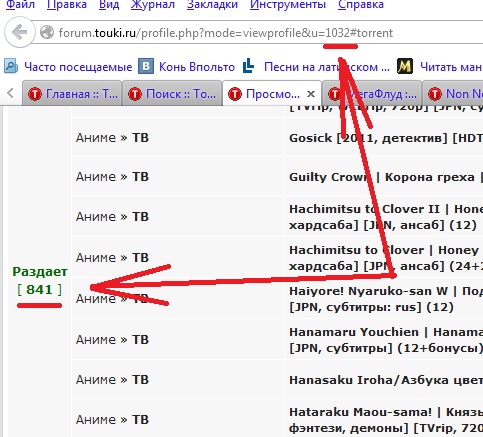Open the Конь Впольто VK bookmark
The height and width of the screenshot is (437, 483).
[187, 67]
